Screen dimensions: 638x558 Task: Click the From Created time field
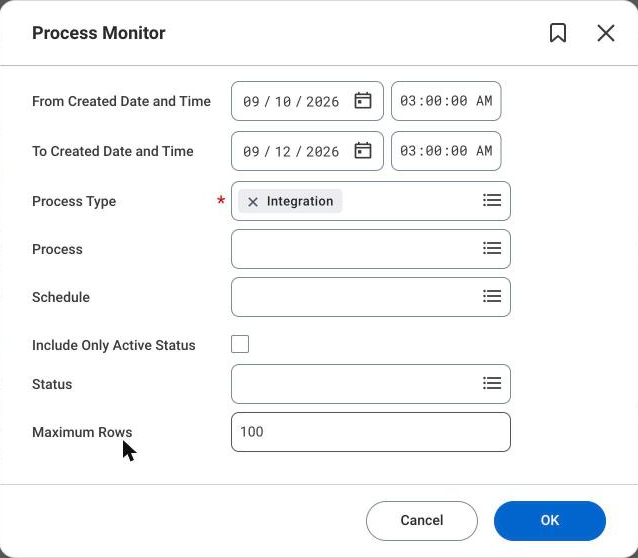click(446, 101)
